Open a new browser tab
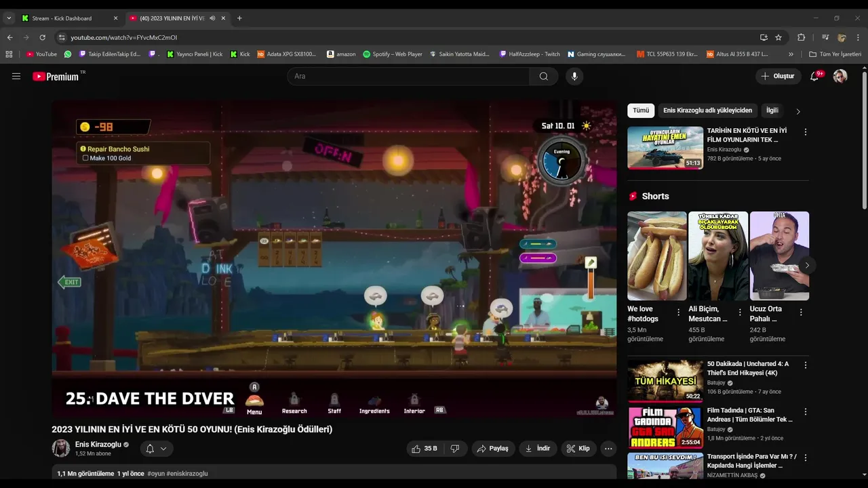The image size is (868, 488). pos(239,18)
